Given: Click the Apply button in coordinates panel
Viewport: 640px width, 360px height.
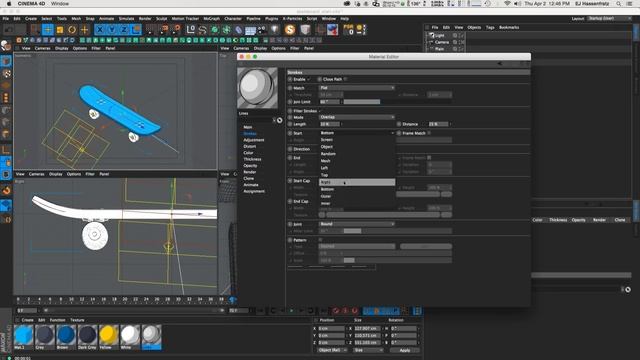Looking at the screenshot, I should tap(404, 350).
